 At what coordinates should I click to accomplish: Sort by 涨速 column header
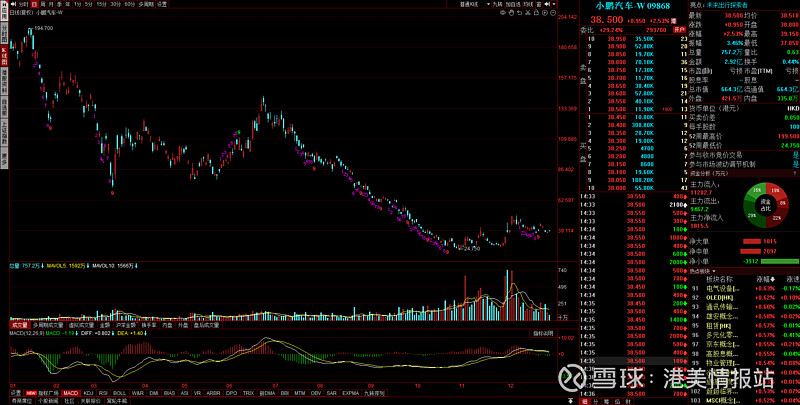[792, 280]
